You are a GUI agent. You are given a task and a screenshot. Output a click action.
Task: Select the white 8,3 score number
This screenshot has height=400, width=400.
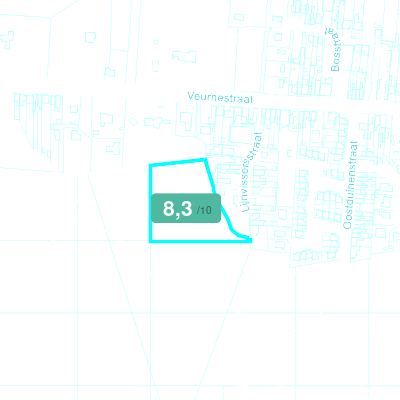click(177, 209)
